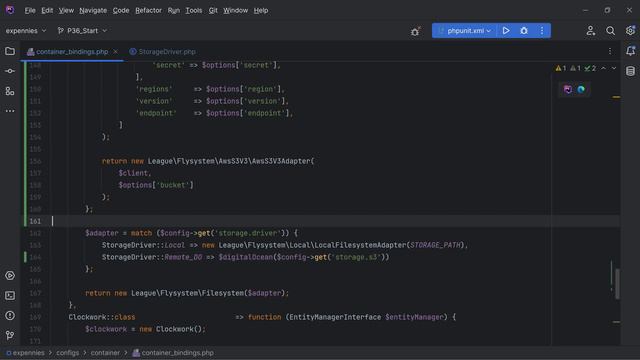Open the Terminal tool window
This screenshot has width=640, height=360.
10,296
